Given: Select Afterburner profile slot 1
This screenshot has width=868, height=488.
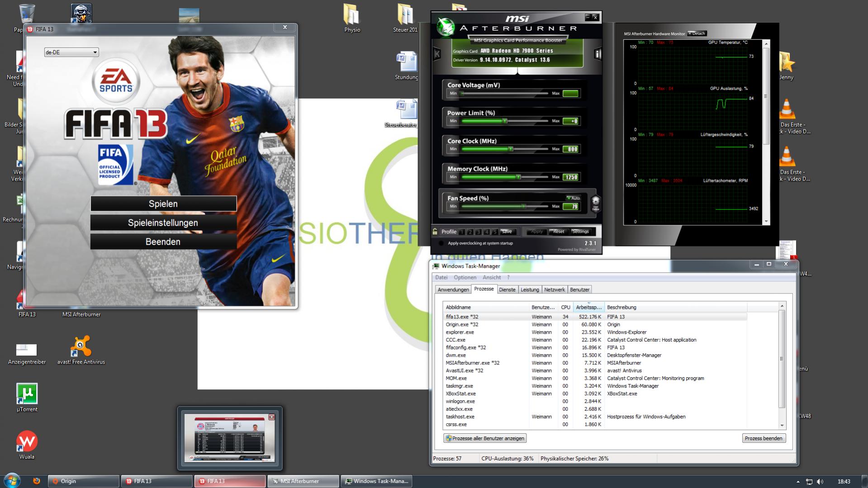Looking at the screenshot, I should coord(462,232).
